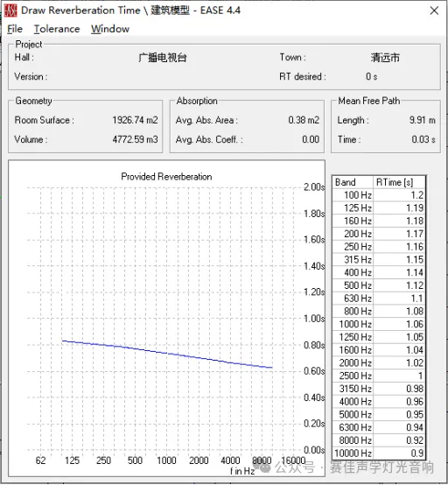The image size is (448, 485).
Task: Click the RTime [s] column header
Action: point(399,182)
